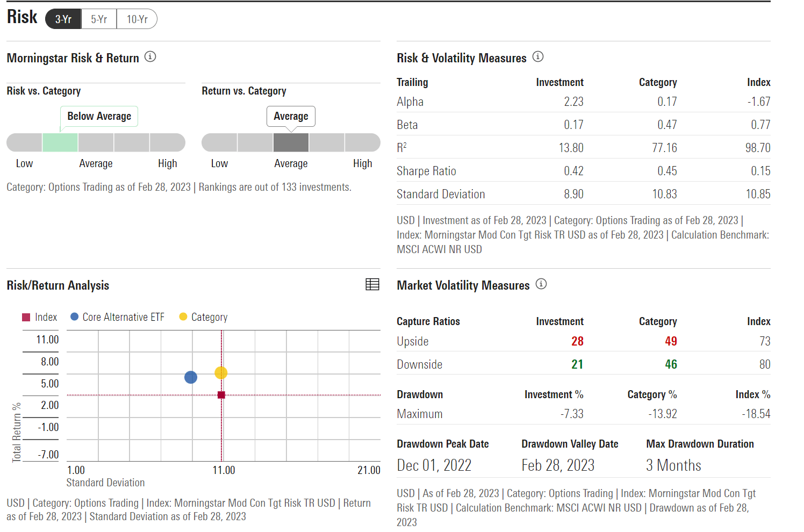Screen dimensions: 804x532
Task: Open info tooltip for Morningstar Risk & Return
Action: click(x=150, y=56)
